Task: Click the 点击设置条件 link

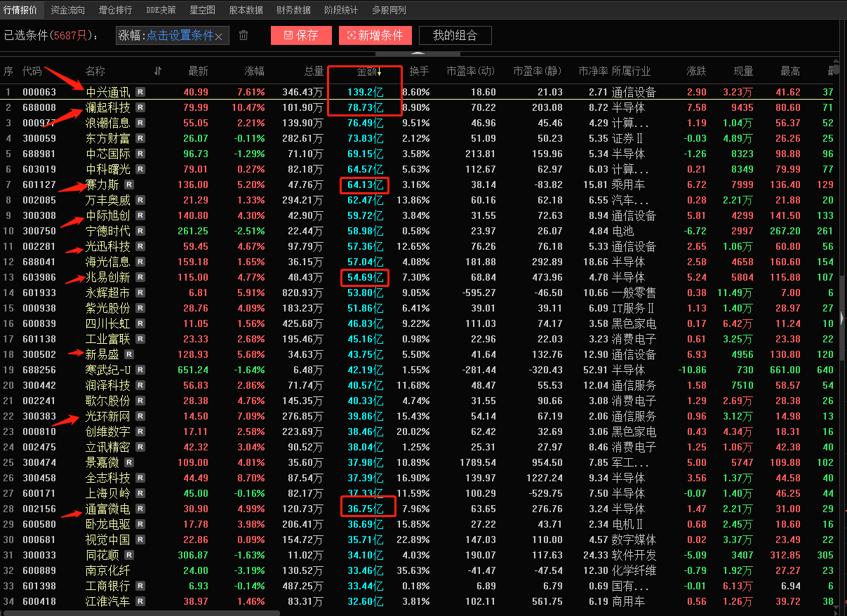Action: [x=179, y=36]
